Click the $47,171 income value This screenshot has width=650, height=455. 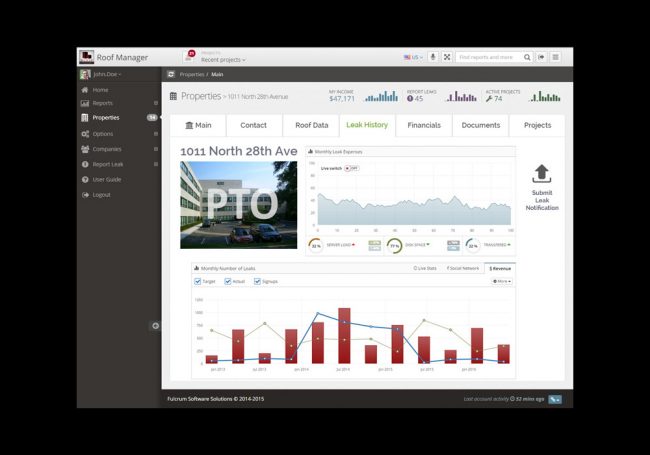[342, 99]
